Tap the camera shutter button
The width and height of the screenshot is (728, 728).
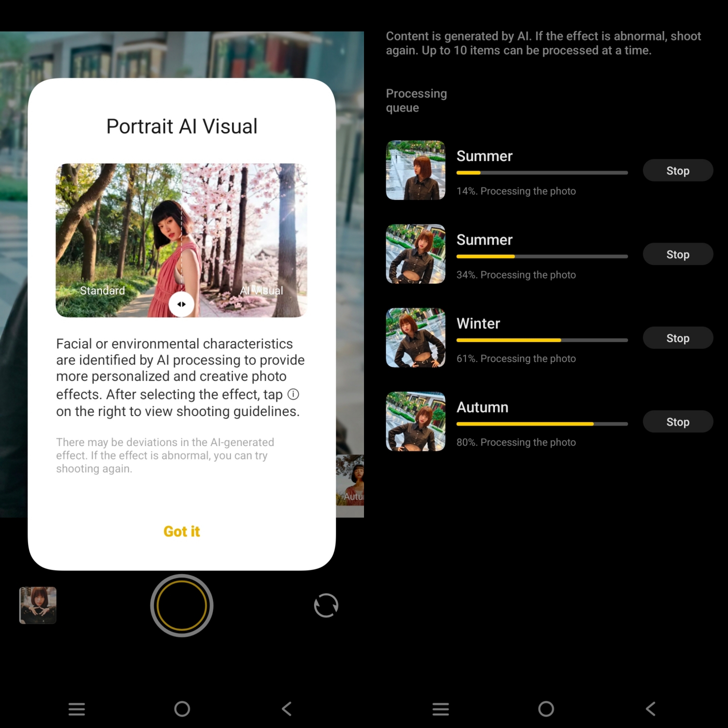[x=182, y=605]
